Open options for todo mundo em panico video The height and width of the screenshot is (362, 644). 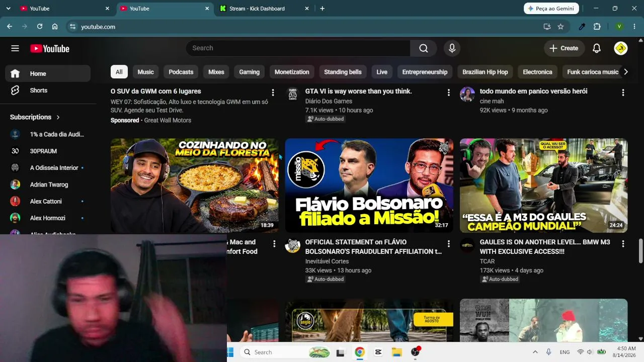[623, 93]
